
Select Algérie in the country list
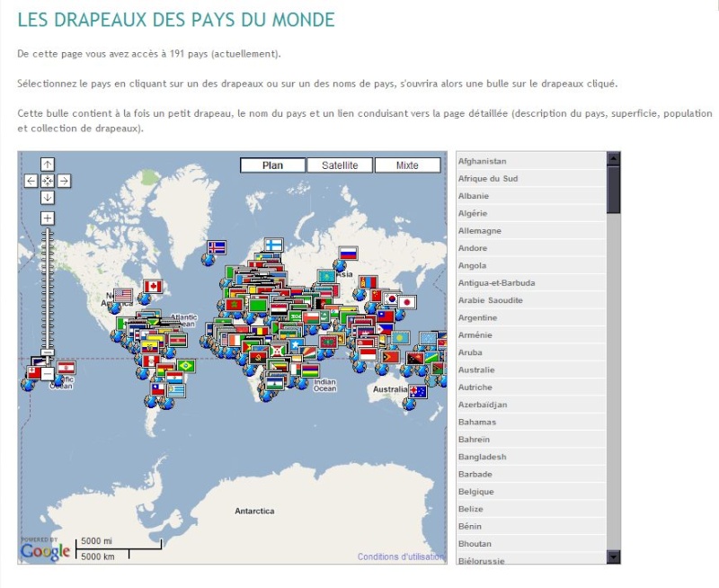[x=531, y=213]
